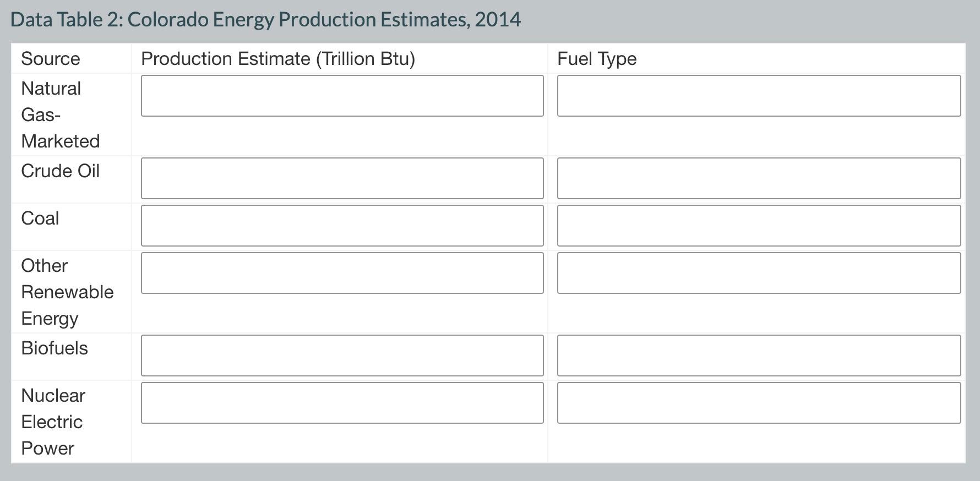
Task: Click the Nuclear Electric Power fuel type field
Action: (760, 402)
